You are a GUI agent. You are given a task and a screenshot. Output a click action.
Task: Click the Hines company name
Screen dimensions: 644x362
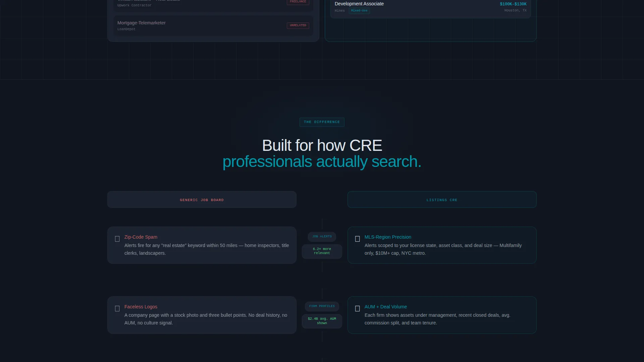coord(340,11)
